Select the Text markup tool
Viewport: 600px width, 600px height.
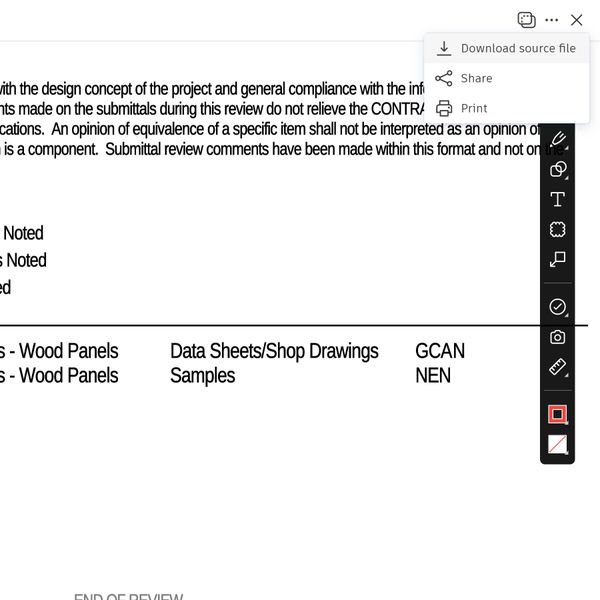(x=558, y=199)
